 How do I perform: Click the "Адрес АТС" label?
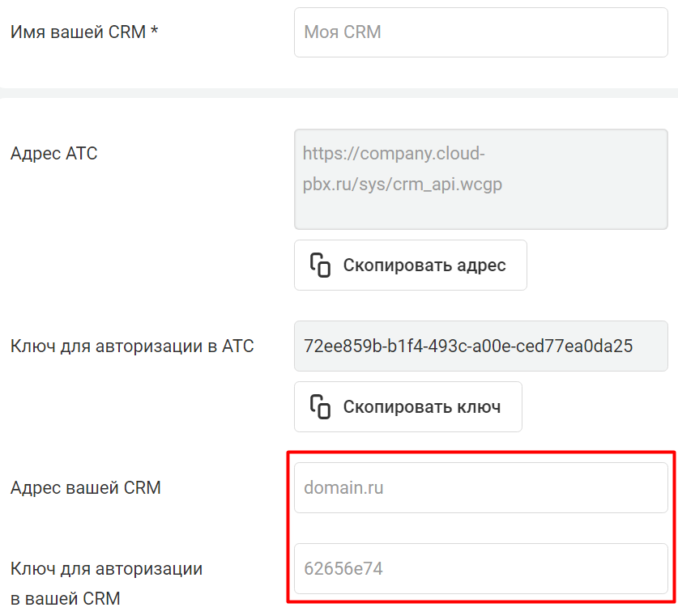pos(53,153)
